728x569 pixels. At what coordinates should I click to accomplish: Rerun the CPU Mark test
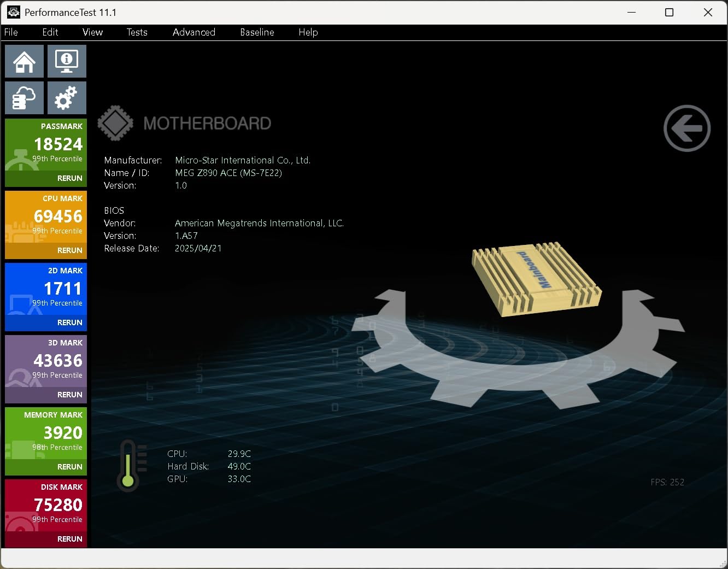coord(70,250)
